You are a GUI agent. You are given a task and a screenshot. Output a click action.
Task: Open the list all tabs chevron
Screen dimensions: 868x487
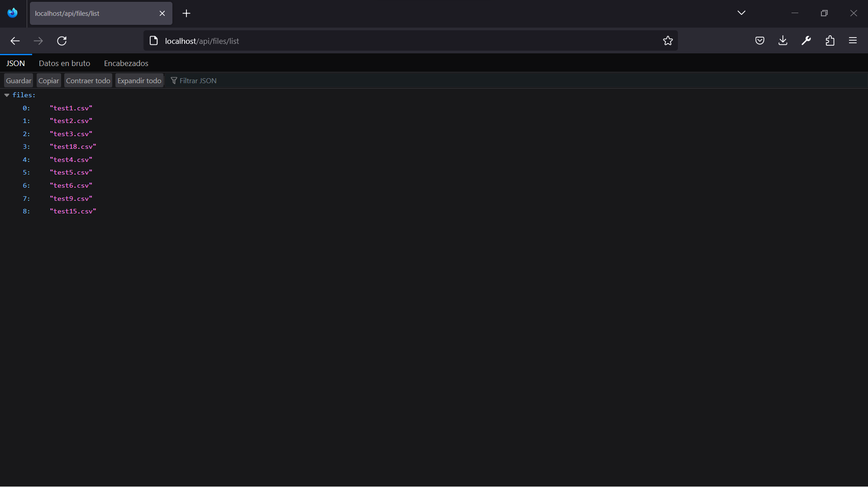pyautogui.click(x=741, y=13)
